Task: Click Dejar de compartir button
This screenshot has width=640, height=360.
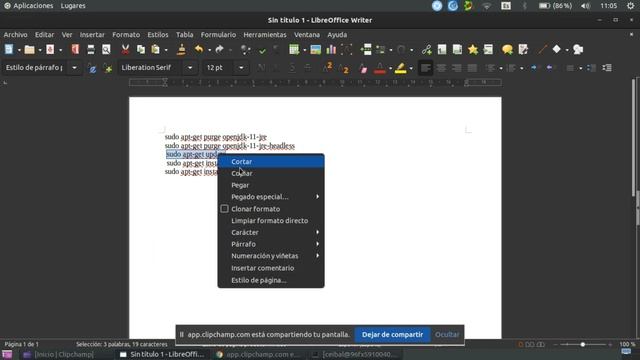Action: pos(392,335)
